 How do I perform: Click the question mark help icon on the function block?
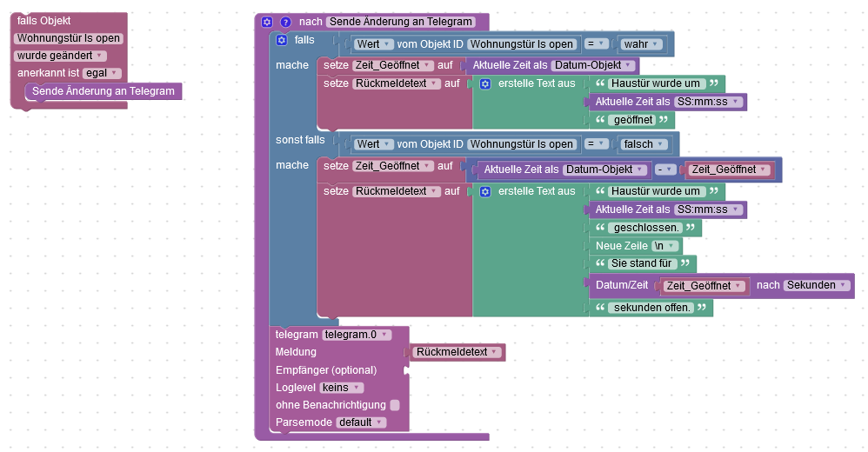pos(285,22)
